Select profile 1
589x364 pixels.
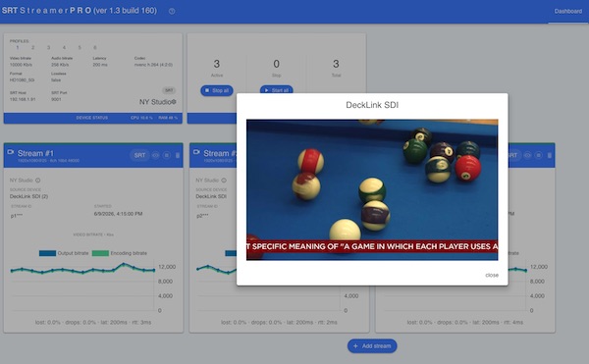click(x=18, y=48)
